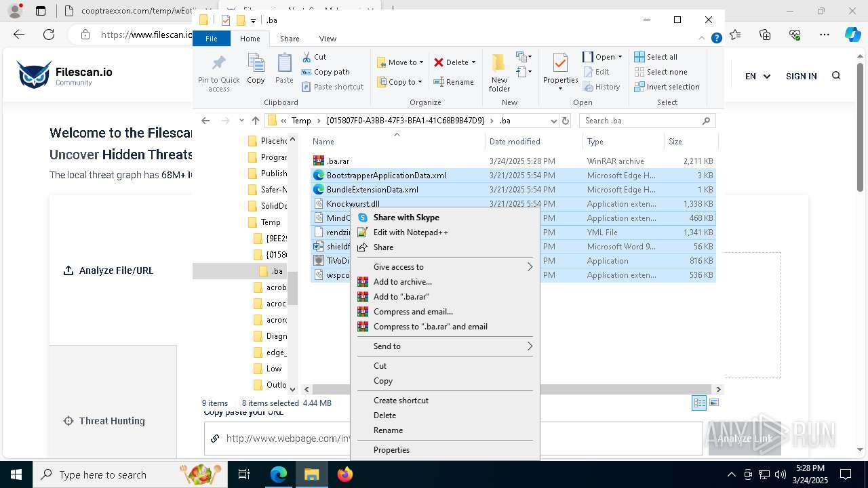Open the Move to dropdown

click(400, 62)
